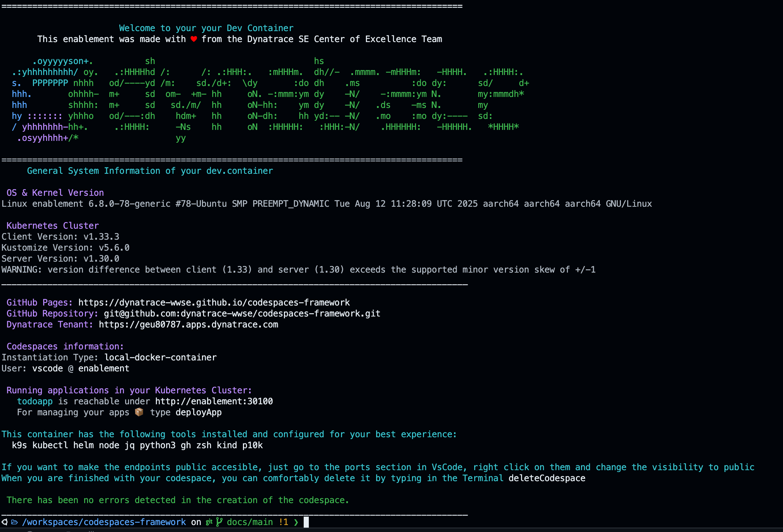Click the k9s tool name
This screenshot has width=783, height=532.
click(x=19, y=445)
